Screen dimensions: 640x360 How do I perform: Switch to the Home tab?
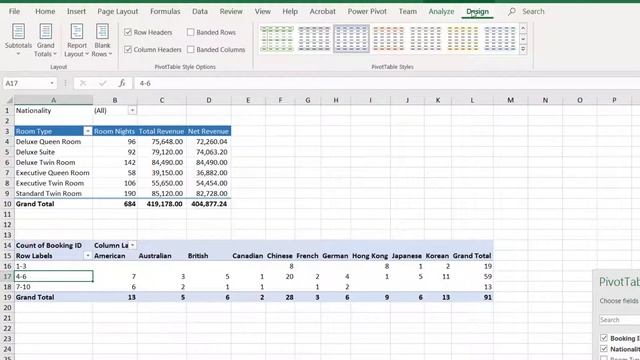45,11
